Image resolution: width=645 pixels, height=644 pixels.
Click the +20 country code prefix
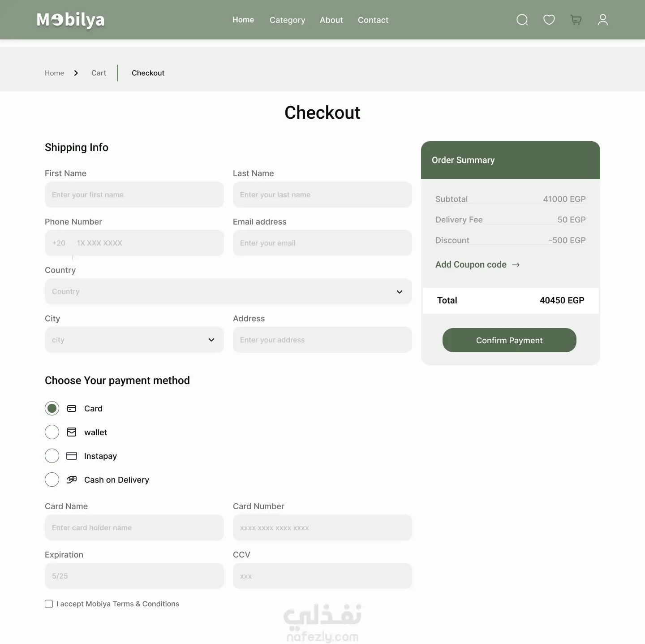pos(59,243)
